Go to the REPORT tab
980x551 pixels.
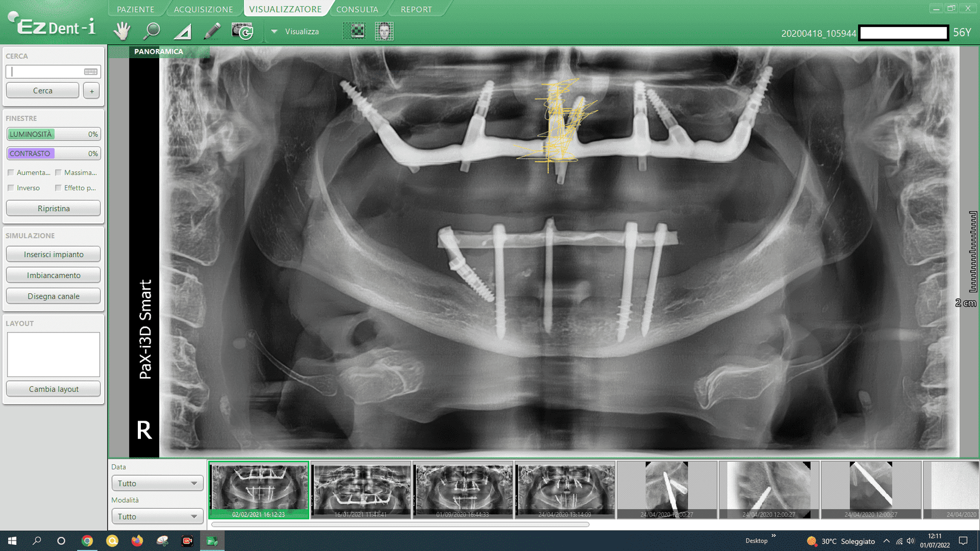[416, 9]
